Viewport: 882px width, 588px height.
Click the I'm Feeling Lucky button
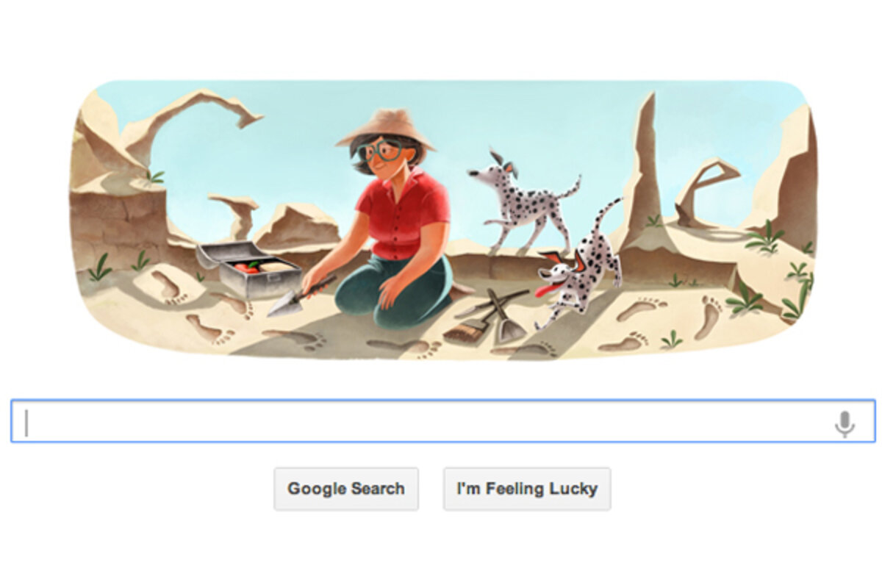pos(527,489)
